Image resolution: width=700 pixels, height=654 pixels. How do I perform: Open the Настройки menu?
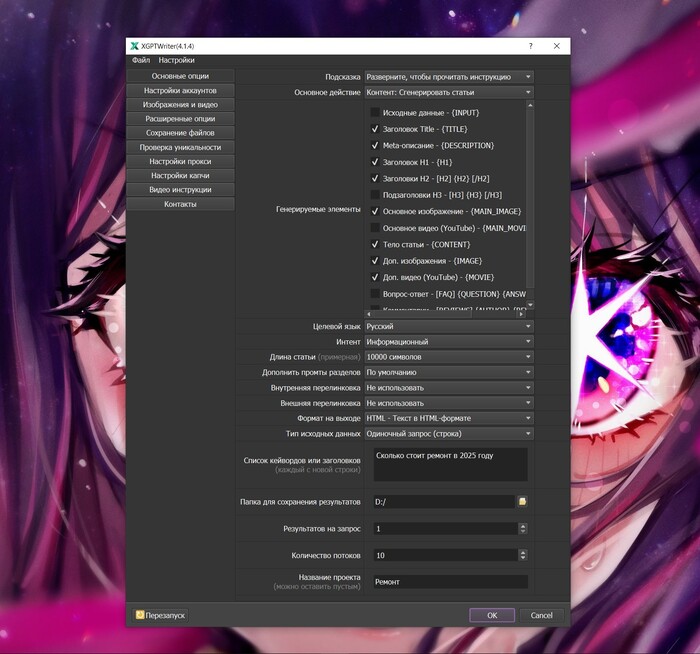point(176,61)
